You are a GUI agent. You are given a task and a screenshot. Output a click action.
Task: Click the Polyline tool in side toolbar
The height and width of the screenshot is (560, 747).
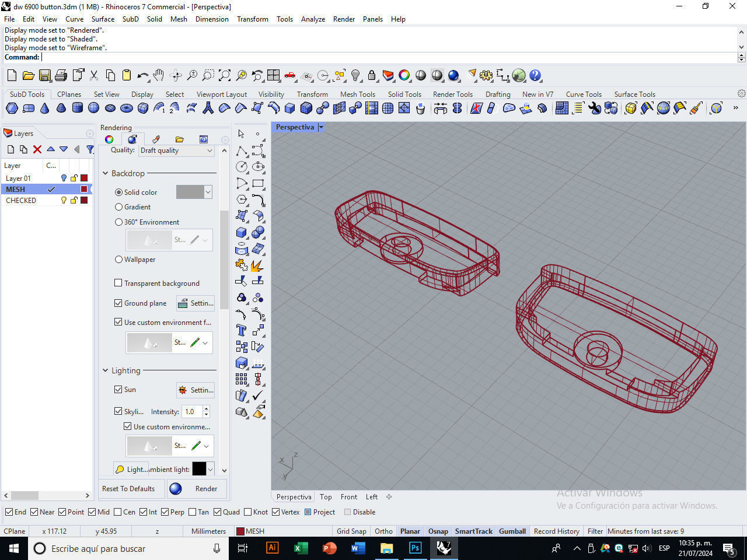pyautogui.click(x=242, y=150)
